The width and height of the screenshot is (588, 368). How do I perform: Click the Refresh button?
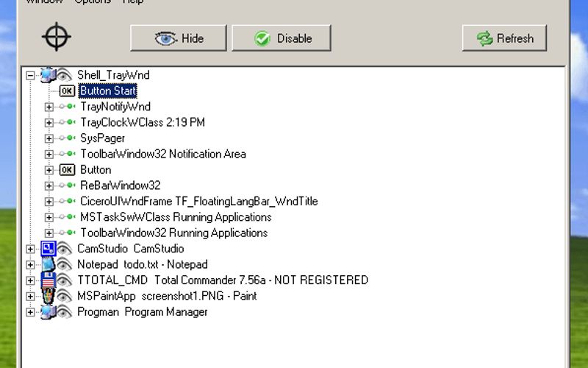[504, 38]
